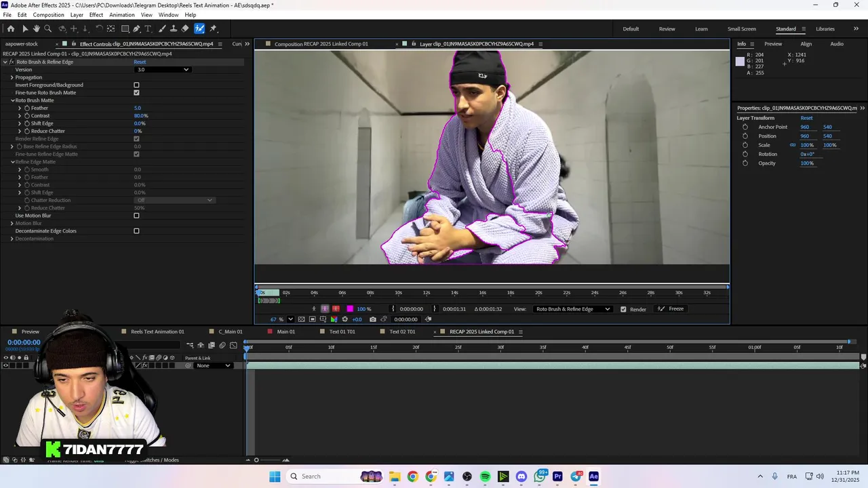The image size is (868, 488).
Task: Toggle alpha boundary view button
Action: coord(325,309)
